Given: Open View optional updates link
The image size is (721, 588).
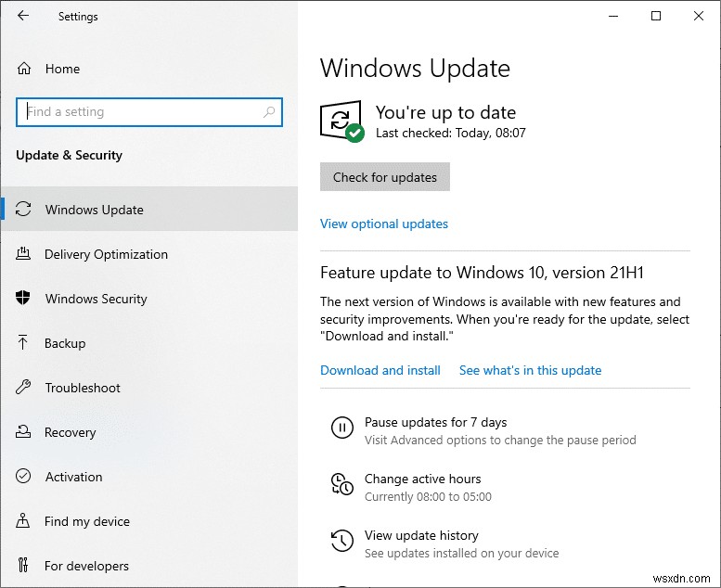Looking at the screenshot, I should pyautogui.click(x=384, y=224).
